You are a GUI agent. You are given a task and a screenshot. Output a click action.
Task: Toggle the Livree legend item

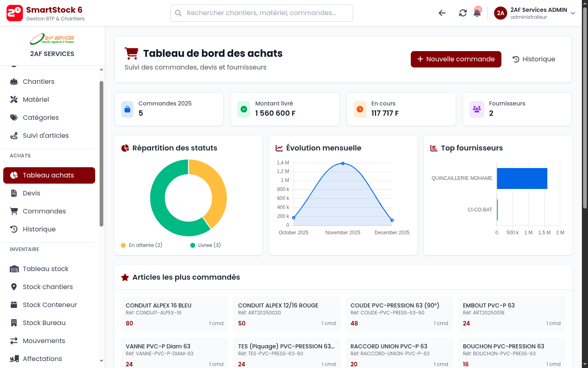[205, 245]
